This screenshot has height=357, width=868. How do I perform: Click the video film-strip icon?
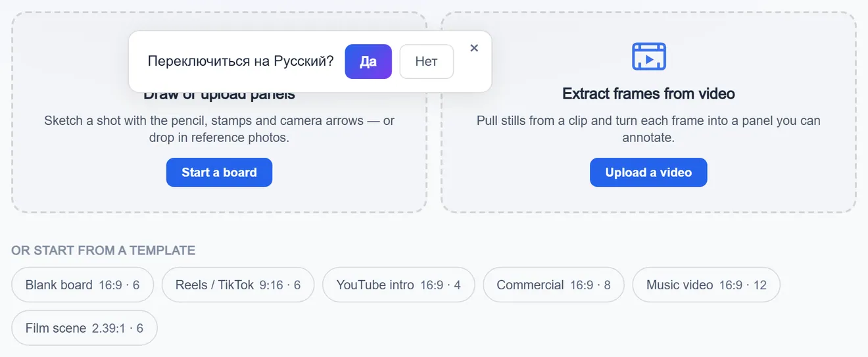click(x=649, y=57)
